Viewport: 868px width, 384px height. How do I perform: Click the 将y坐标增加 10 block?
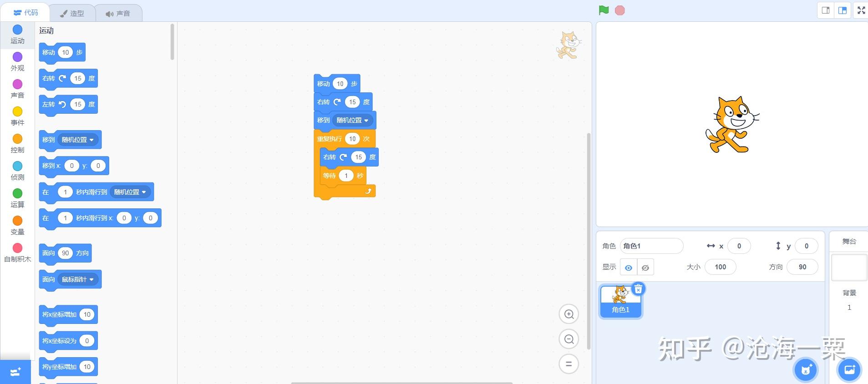pyautogui.click(x=68, y=367)
